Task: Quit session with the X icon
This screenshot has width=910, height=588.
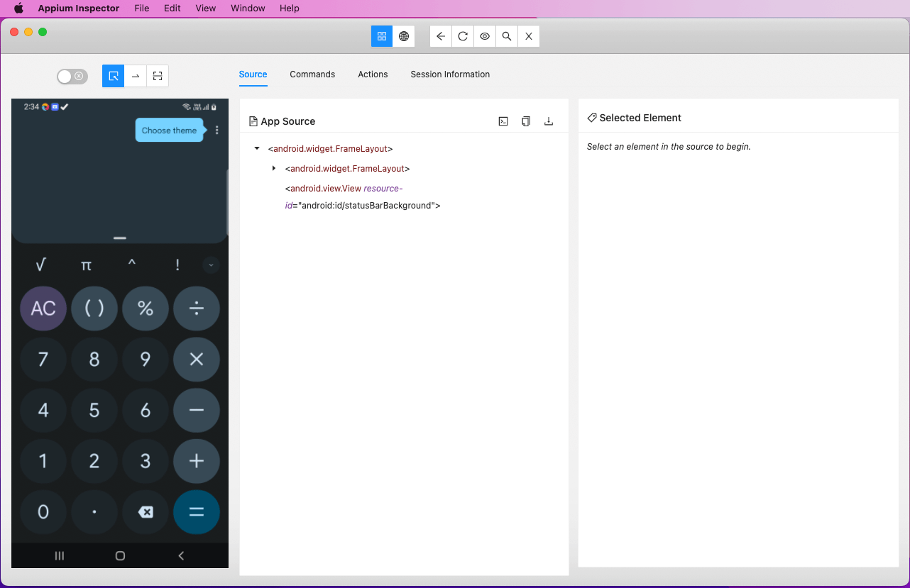Action: click(529, 36)
